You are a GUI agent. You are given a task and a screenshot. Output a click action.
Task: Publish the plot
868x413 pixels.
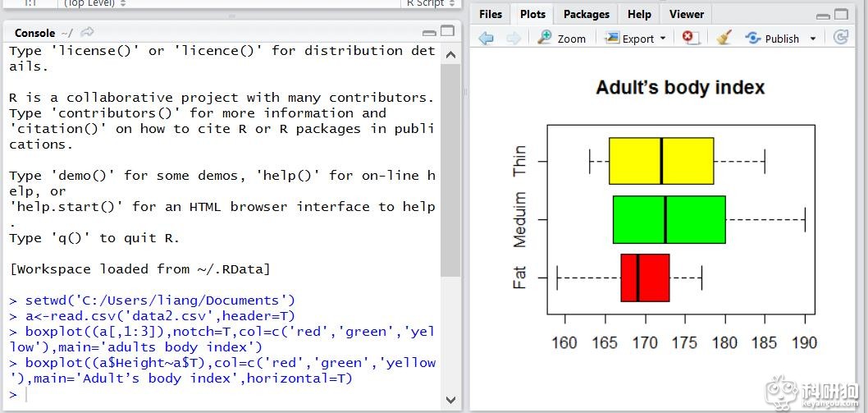[772, 39]
